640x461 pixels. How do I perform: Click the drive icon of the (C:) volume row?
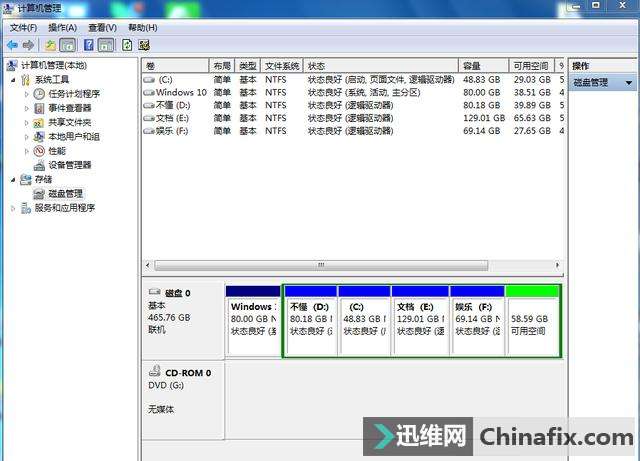[149, 80]
